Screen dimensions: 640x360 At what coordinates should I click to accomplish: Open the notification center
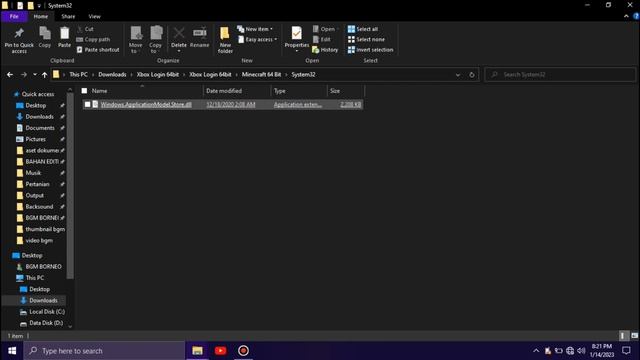click(x=626, y=351)
